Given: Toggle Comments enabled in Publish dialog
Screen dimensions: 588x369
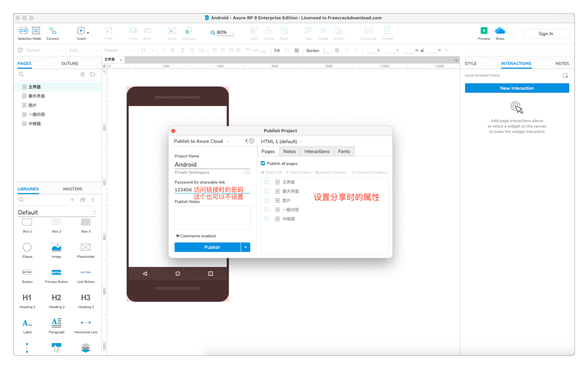Looking at the screenshot, I should tap(196, 236).
